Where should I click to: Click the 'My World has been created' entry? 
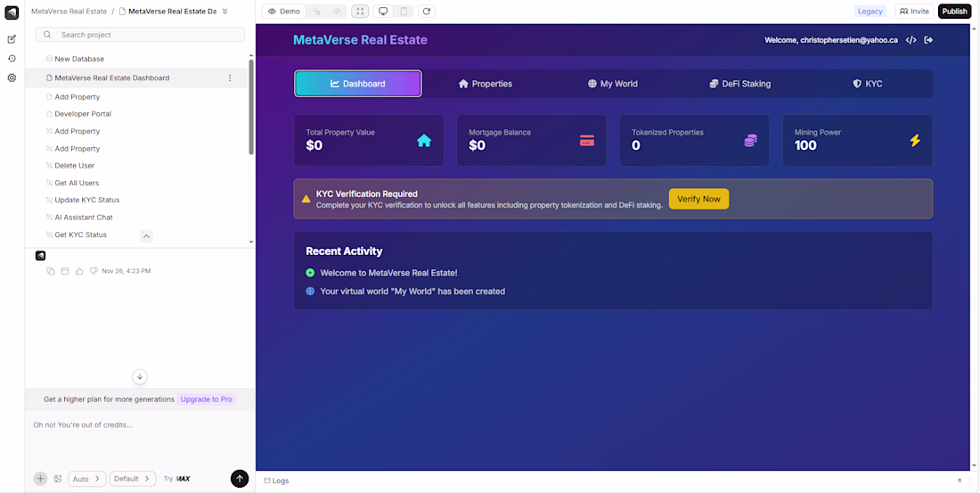(x=412, y=292)
